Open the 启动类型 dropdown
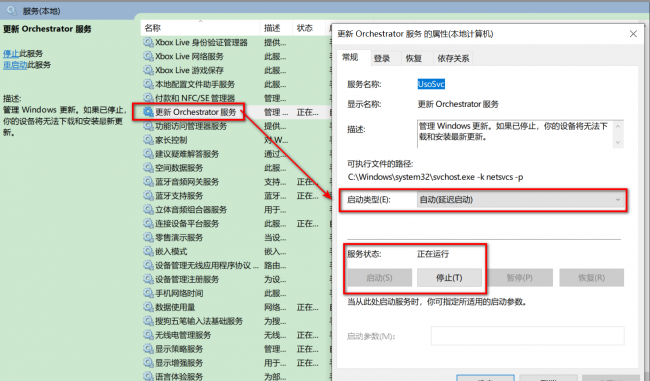Viewport: 650px width, 381px height. (x=521, y=200)
